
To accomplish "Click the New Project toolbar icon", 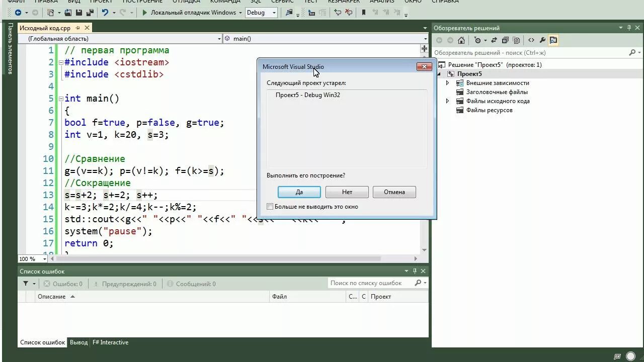I will [50, 13].
